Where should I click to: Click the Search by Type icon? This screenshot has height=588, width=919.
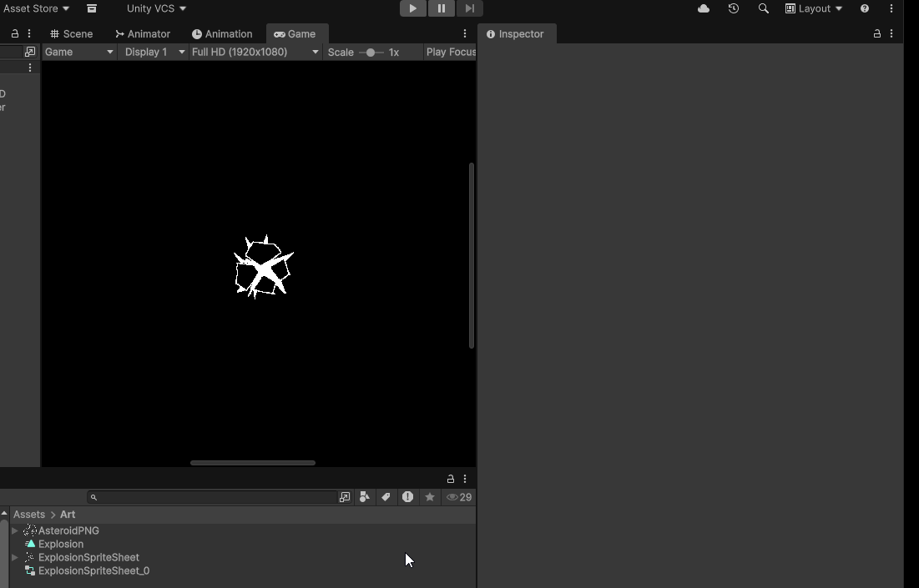point(365,497)
